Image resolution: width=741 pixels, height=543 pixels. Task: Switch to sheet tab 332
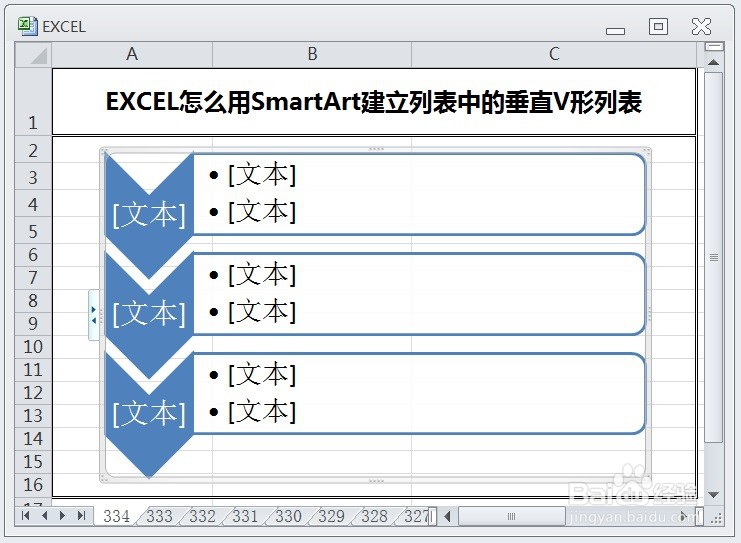[202, 516]
